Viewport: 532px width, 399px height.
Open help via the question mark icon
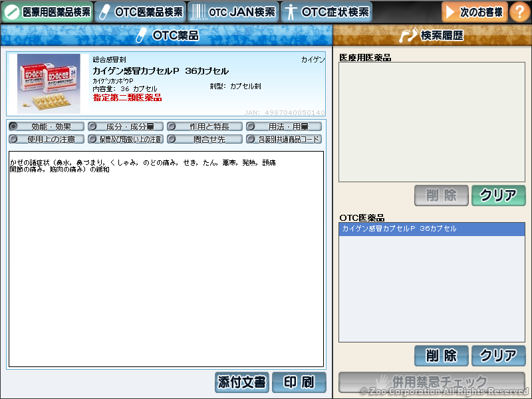(520, 12)
